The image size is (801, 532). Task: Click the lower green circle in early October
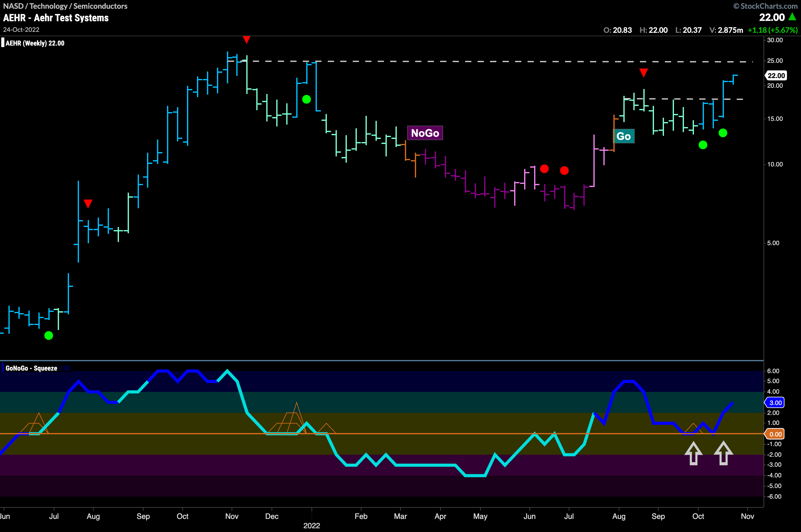click(x=703, y=145)
